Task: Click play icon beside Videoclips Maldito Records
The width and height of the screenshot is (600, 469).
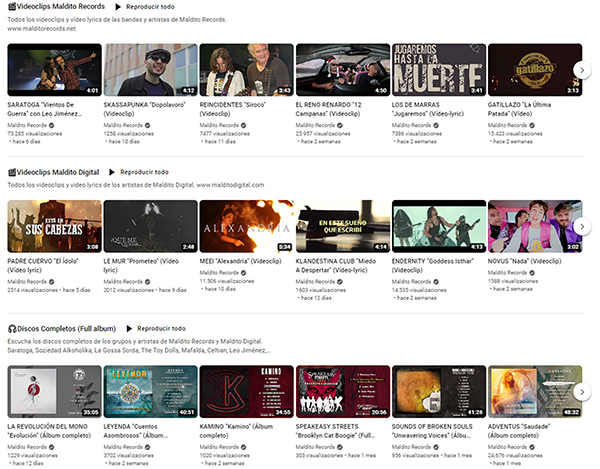Action: click(118, 7)
